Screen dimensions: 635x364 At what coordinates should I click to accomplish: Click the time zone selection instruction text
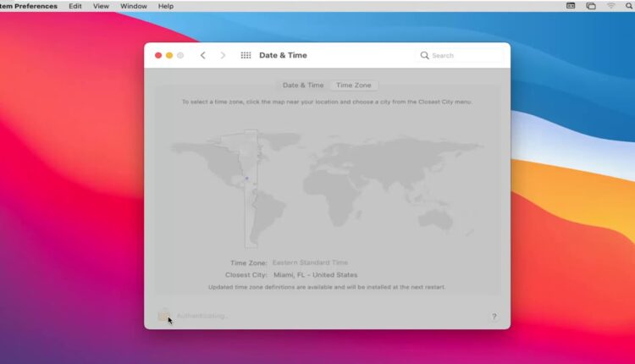tap(327, 102)
